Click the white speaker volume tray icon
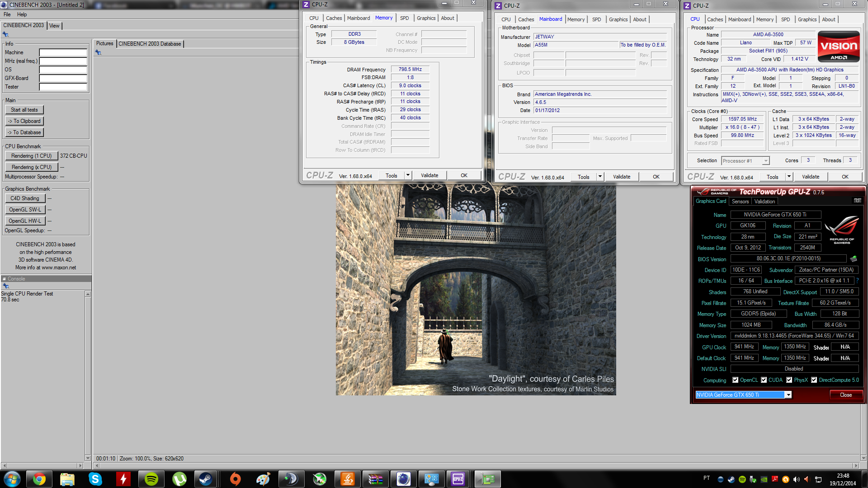The image size is (868, 488). (797, 479)
